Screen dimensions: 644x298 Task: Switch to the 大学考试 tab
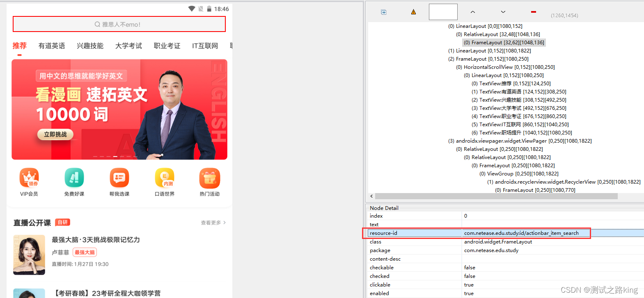click(128, 46)
